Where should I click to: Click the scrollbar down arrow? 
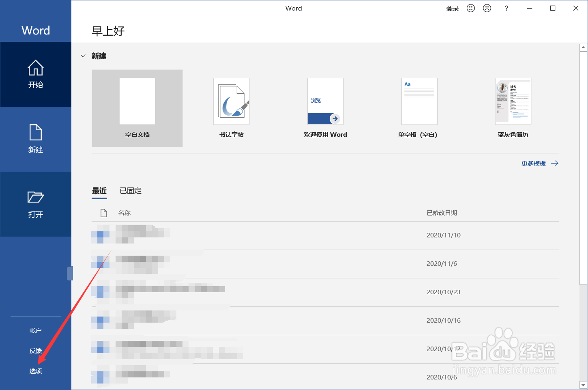coord(583,385)
